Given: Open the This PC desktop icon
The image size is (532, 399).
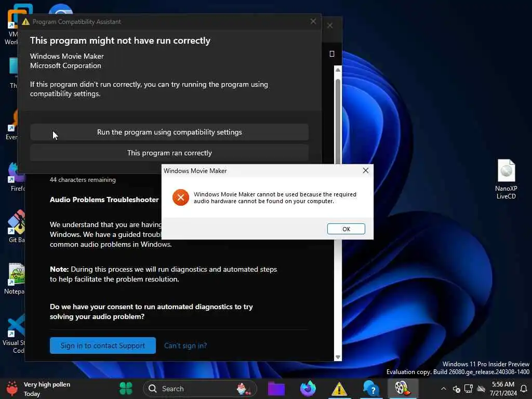Looking at the screenshot, I should (14, 73).
